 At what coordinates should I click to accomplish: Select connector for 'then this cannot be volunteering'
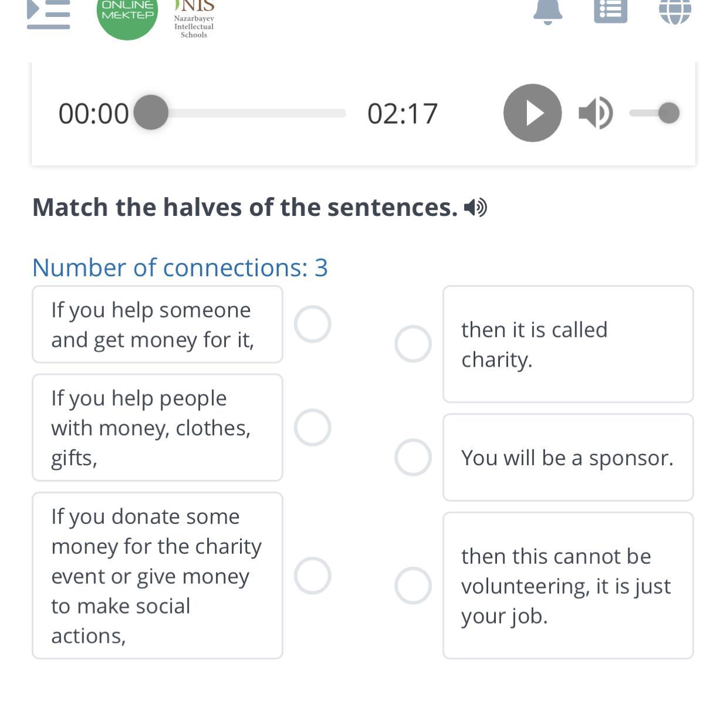(x=412, y=585)
